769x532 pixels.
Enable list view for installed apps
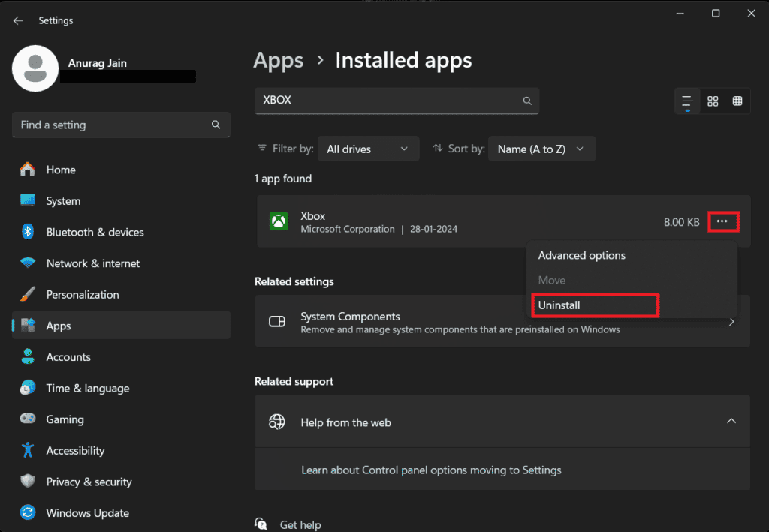686,101
